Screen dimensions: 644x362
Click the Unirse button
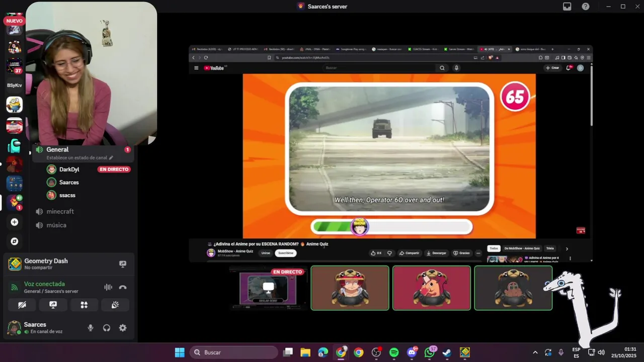pyautogui.click(x=266, y=253)
